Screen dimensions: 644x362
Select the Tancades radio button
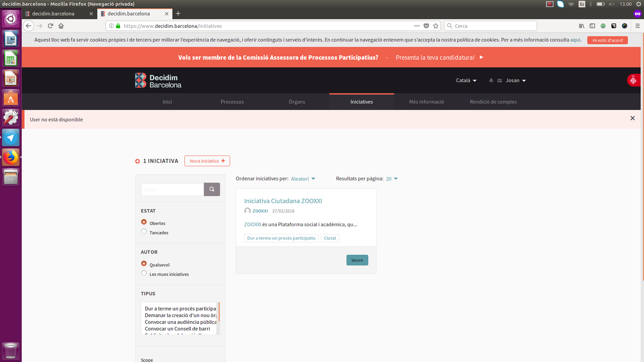click(144, 232)
